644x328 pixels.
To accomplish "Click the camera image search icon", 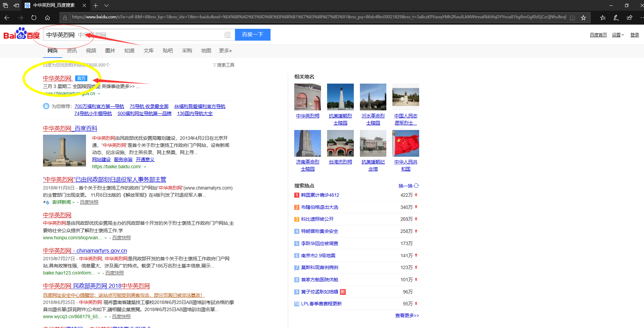I will [228, 35].
